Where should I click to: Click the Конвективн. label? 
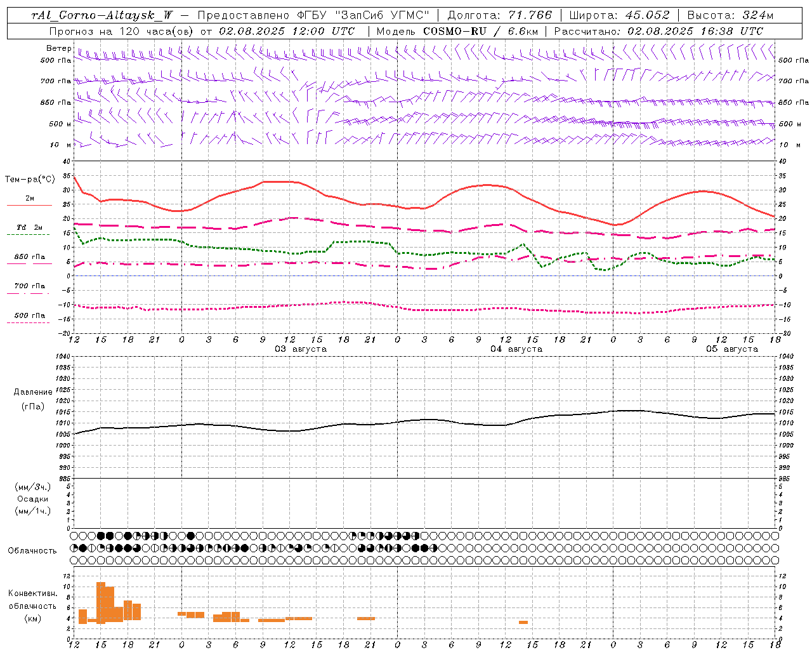pyautogui.click(x=32, y=594)
